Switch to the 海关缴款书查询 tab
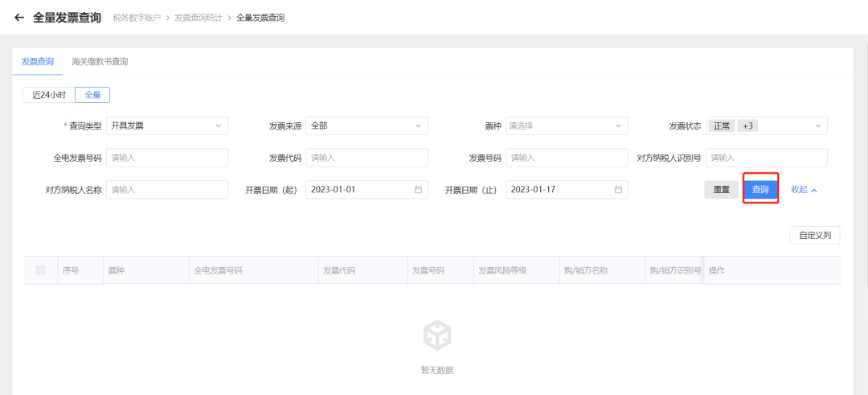The image size is (868, 395). tap(100, 61)
